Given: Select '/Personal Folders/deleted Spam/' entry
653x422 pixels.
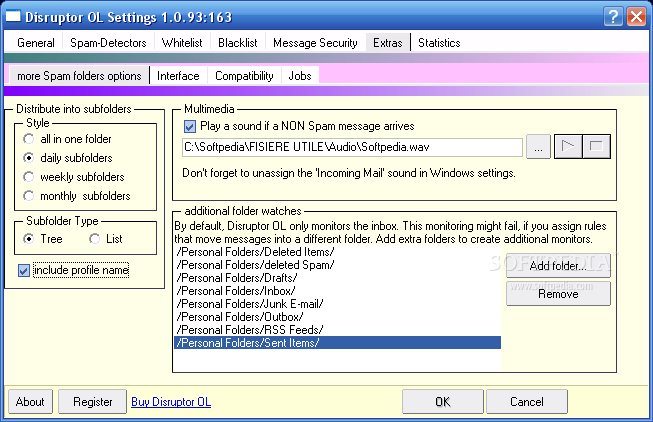Looking at the screenshot, I should pos(337,265).
